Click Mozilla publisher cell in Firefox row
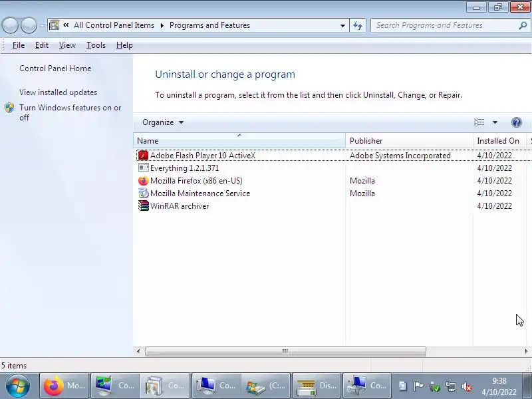The width and height of the screenshot is (532, 399). click(x=362, y=180)
